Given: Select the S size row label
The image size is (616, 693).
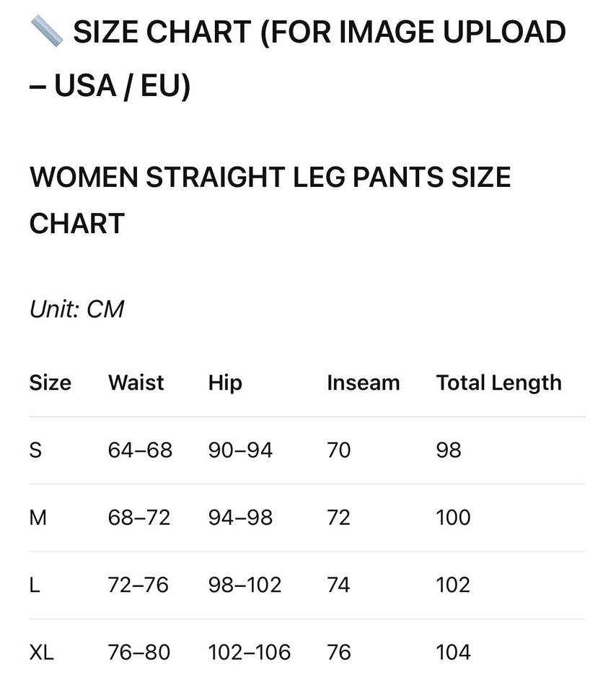Looking at the screenshot, I should pos(35,450).
